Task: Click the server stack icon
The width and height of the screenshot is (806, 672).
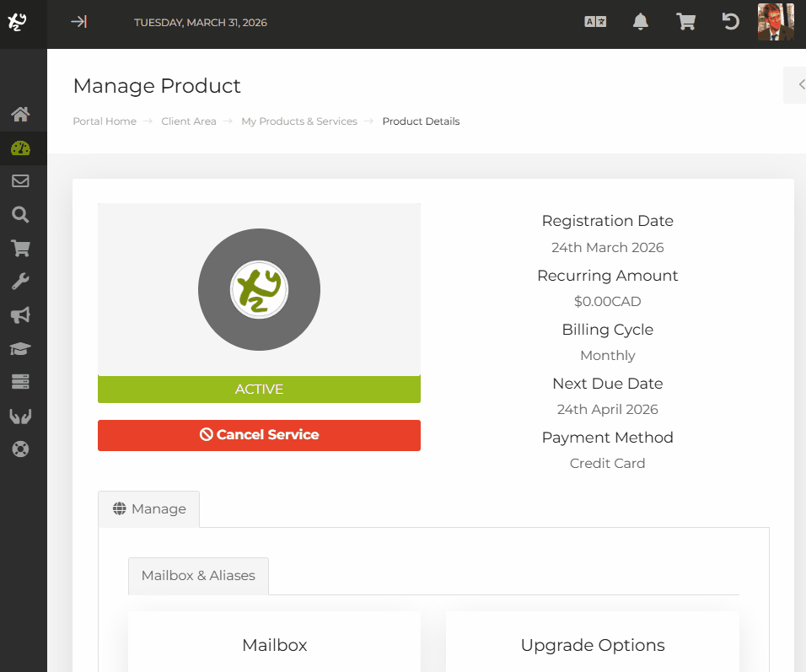Action: pyautogui.click(x=20, y=382)
